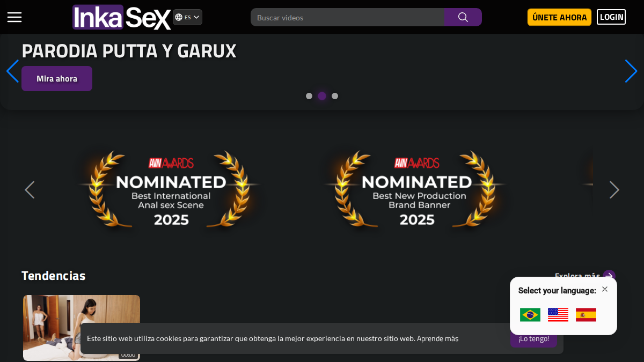The image size is (644, 362).
Task: Open the LOGIN link
Action: (x=611, y=17)
